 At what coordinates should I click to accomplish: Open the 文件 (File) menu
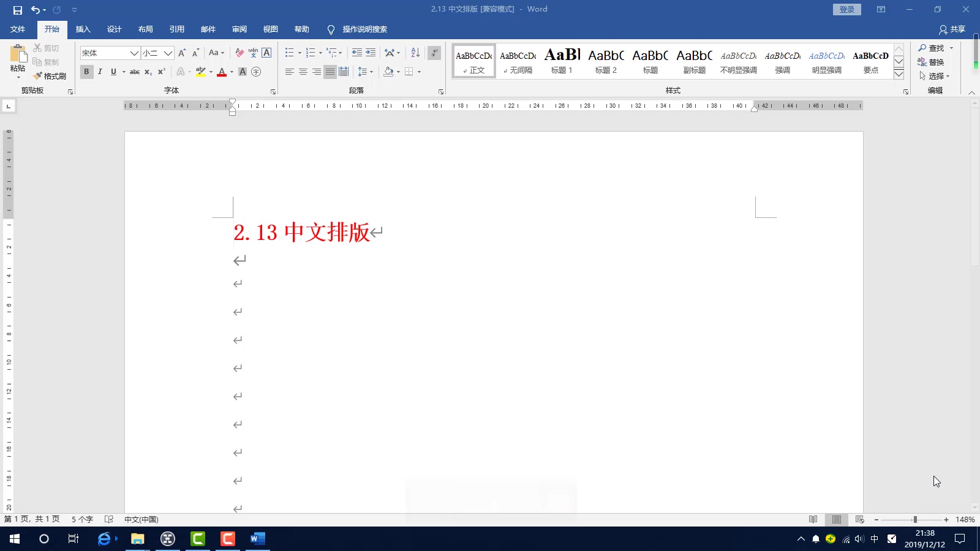[x=18, y=29]
